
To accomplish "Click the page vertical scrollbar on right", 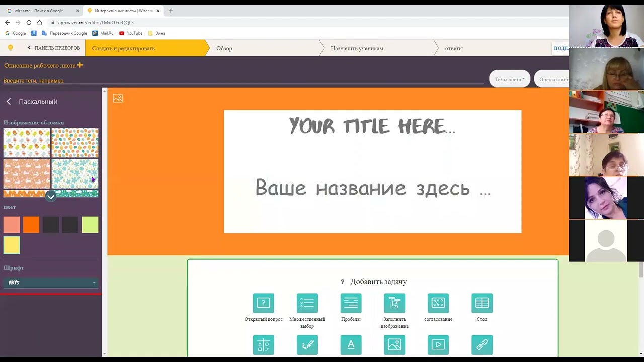I will 641,270.
